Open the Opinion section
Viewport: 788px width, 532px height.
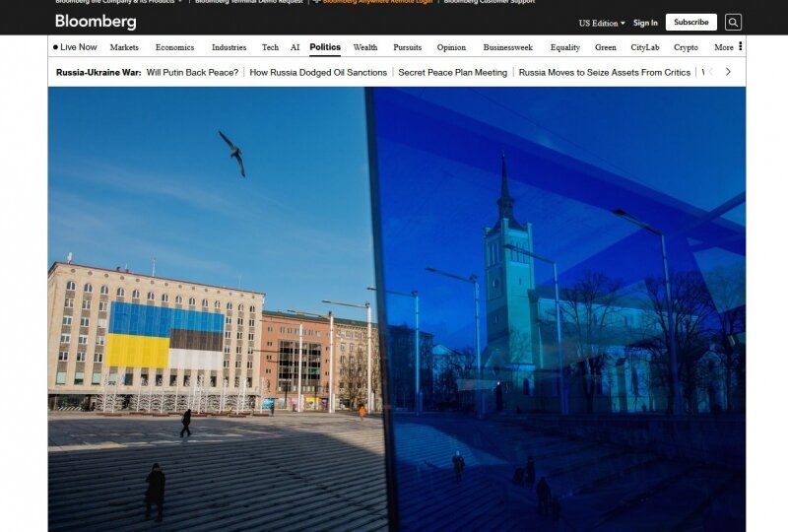[x=451, y=47]
